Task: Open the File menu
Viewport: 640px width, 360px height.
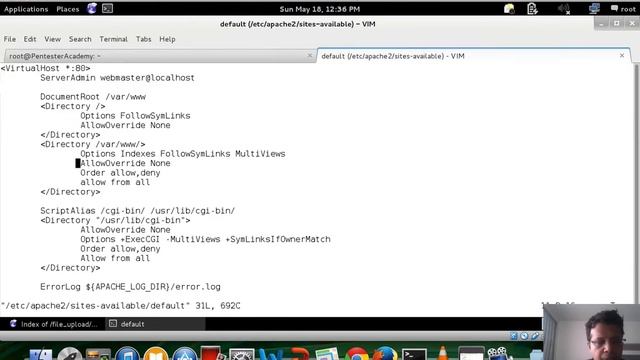Action: pos(10,39)
